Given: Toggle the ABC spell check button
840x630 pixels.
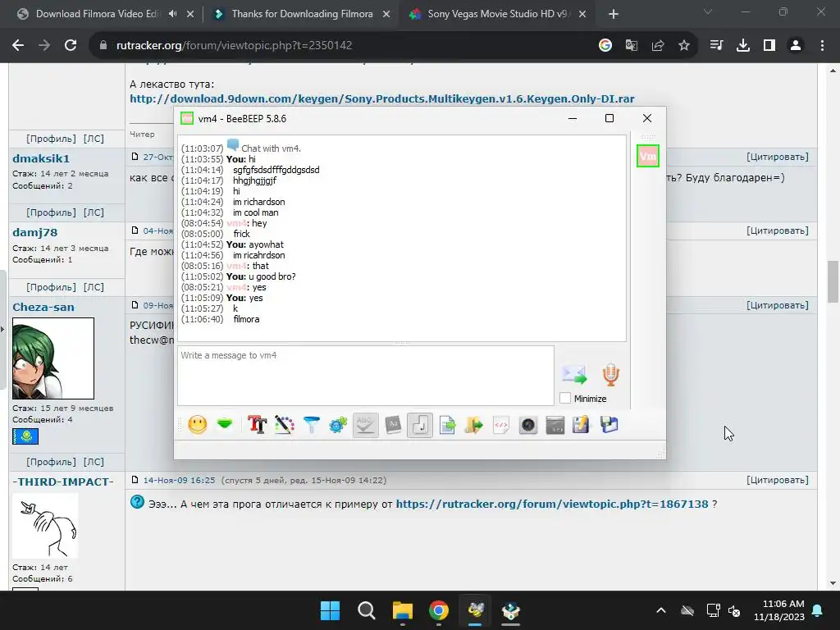Looking at the screenshot, I should tap(365, 425).
